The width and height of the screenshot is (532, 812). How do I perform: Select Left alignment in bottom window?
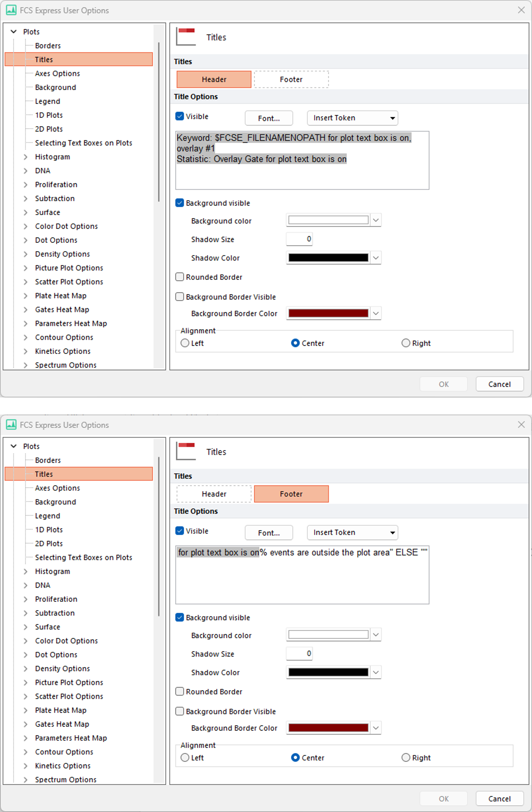point(185,757)
